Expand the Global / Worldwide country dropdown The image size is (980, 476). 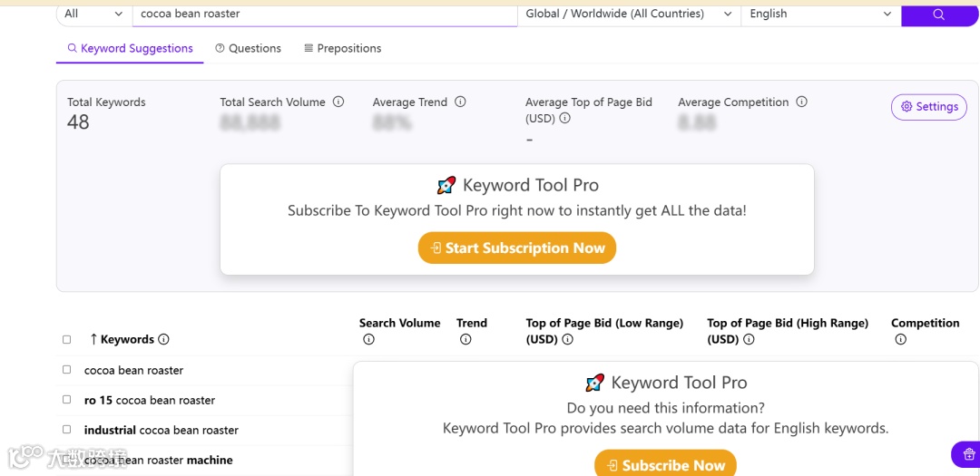[627, 14]
